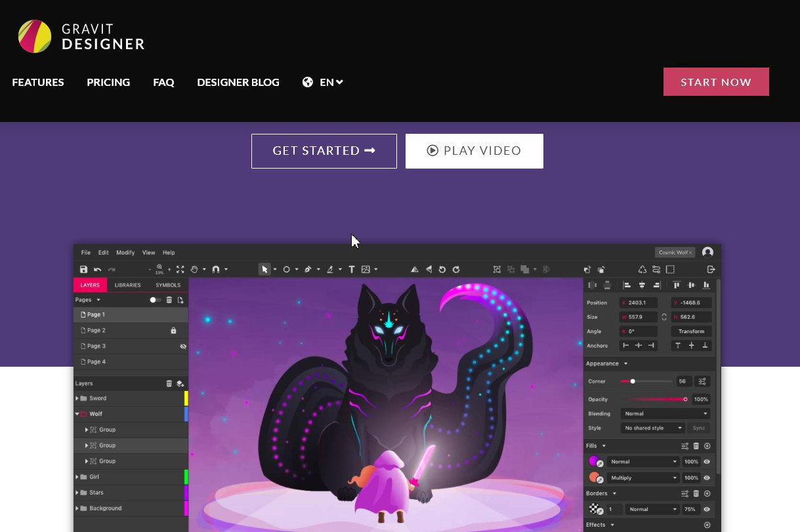Click the Rotate counter-clockwise icon
Screen dimensions: 800x532
click(x=442, y=270)
